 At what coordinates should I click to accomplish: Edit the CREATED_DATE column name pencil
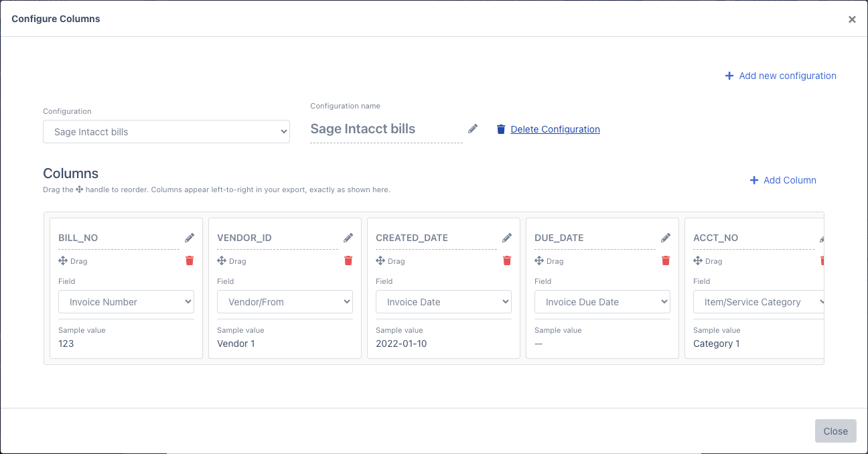pos(507,238)
